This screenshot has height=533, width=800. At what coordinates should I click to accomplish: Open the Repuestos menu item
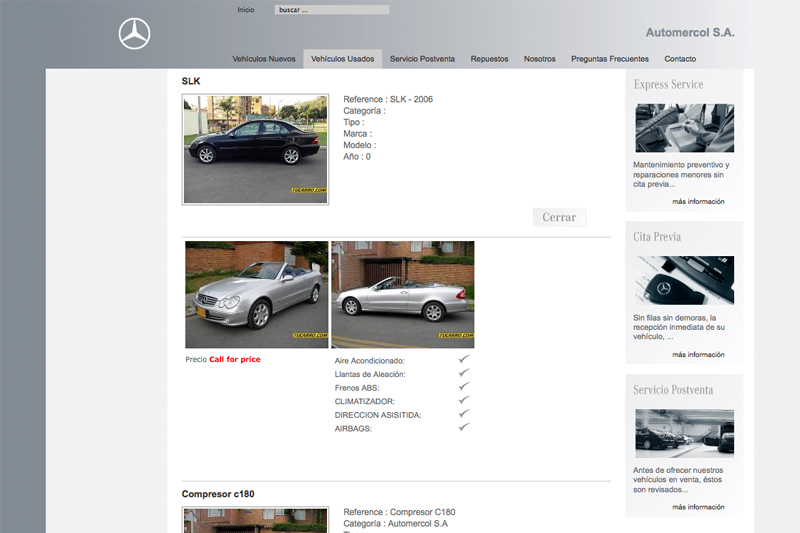point(489,59)
